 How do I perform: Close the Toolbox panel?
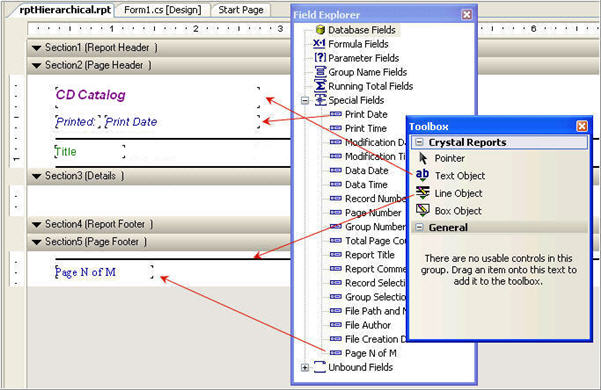(582, 126)
